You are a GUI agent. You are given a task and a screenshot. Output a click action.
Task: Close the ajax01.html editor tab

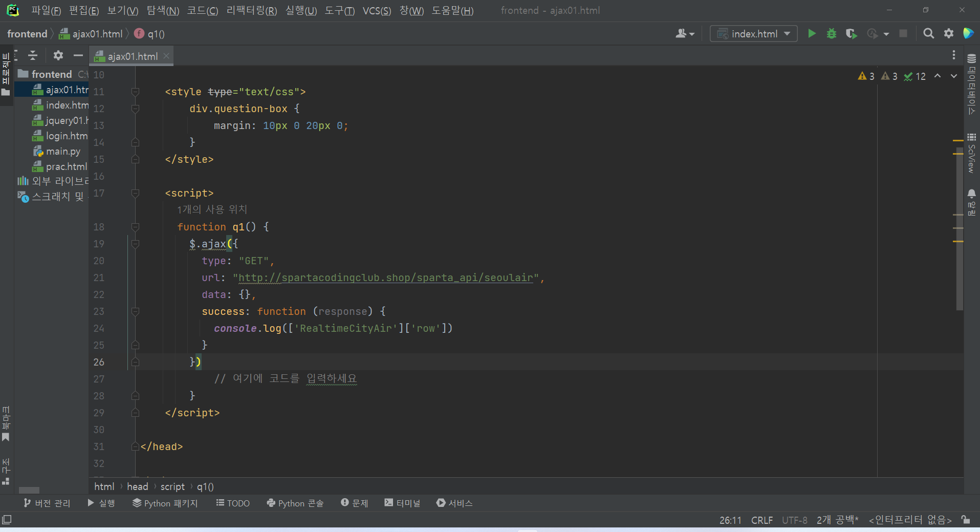(166, 56)
